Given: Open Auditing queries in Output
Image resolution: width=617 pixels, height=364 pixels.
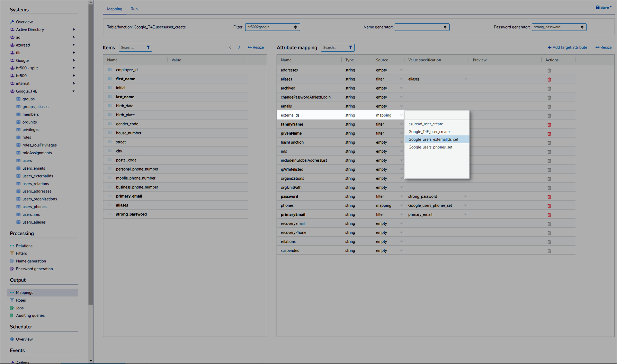Looking at the screenshot, I should click(30, 315).
